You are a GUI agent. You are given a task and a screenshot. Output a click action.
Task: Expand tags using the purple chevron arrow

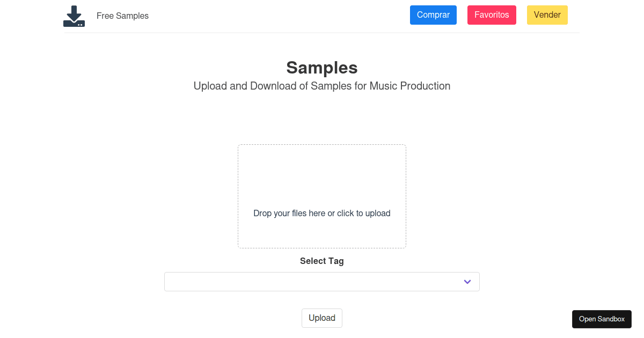coord(467,282)
